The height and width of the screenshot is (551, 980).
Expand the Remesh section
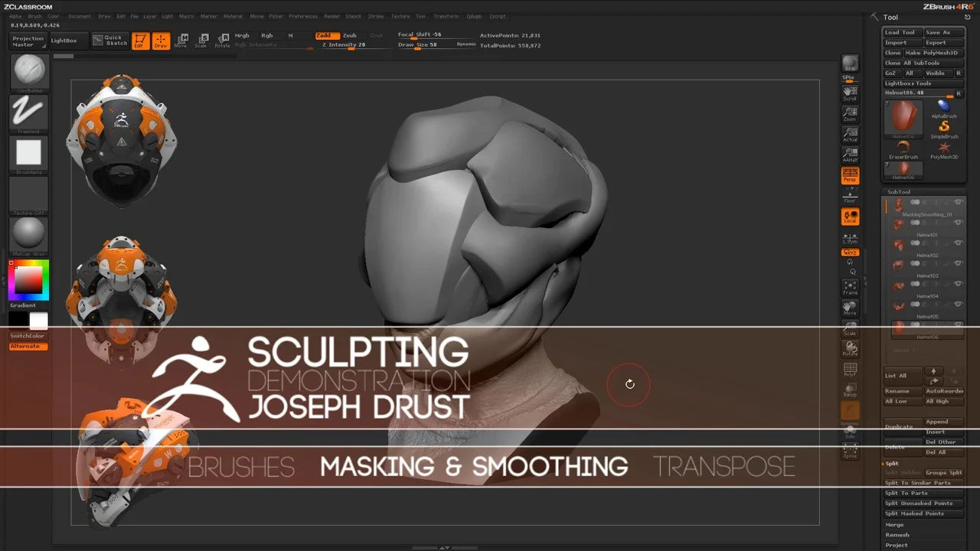click(897, 535)
